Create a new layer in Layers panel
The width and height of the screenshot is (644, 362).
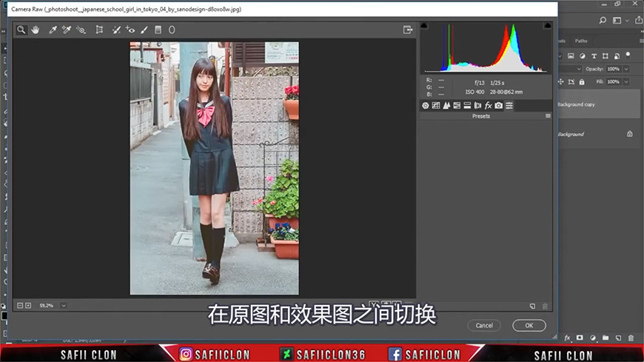(x=619, y=338)
